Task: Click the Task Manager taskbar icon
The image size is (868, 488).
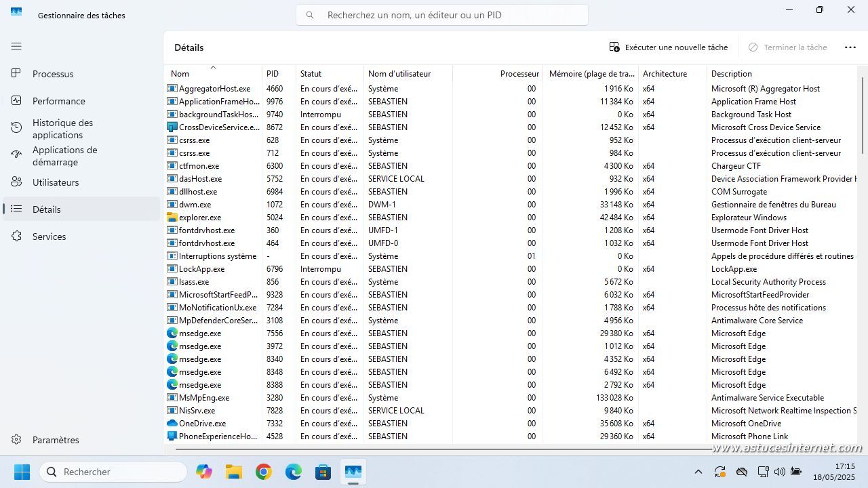Action: [353, 472]
